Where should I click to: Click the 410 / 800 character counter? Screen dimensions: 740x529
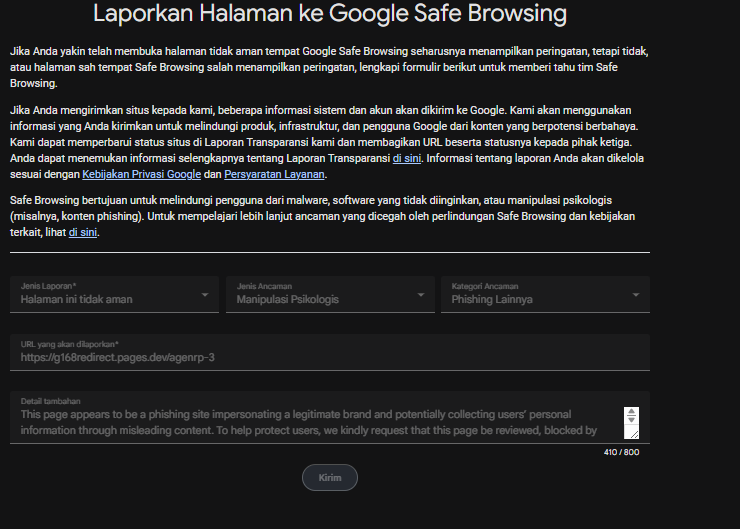point(621,452)
